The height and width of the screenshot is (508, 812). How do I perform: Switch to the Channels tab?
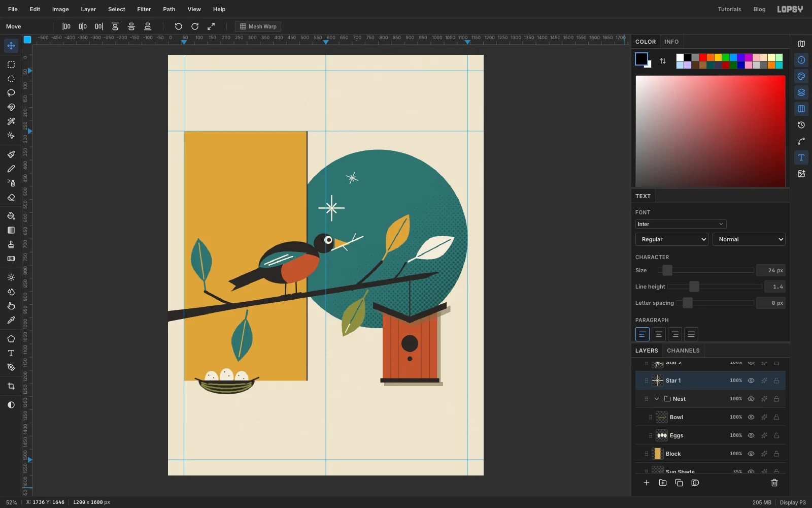coord(683,351)
